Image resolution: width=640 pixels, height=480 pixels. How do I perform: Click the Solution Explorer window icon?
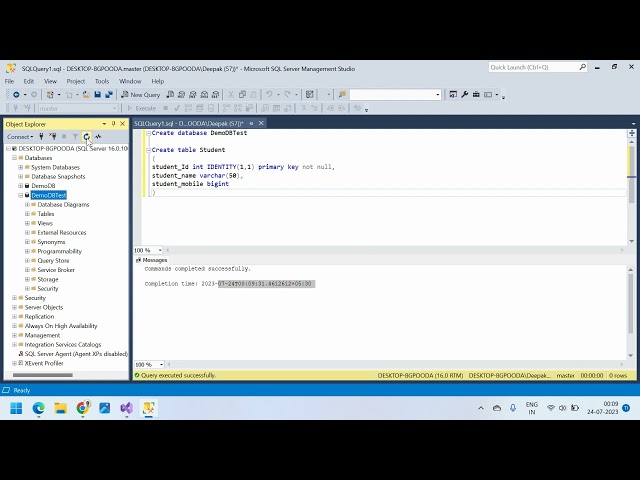point(453,95)
